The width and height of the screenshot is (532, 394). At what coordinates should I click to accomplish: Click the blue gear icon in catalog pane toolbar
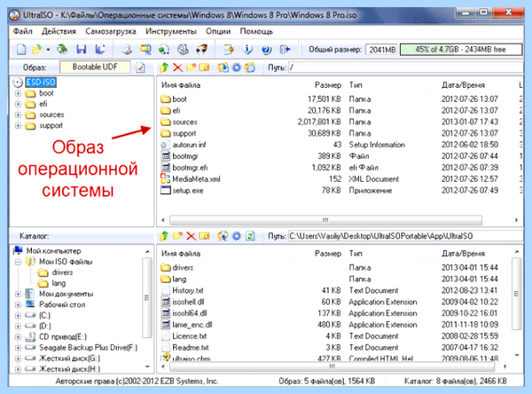click(237, 236)
